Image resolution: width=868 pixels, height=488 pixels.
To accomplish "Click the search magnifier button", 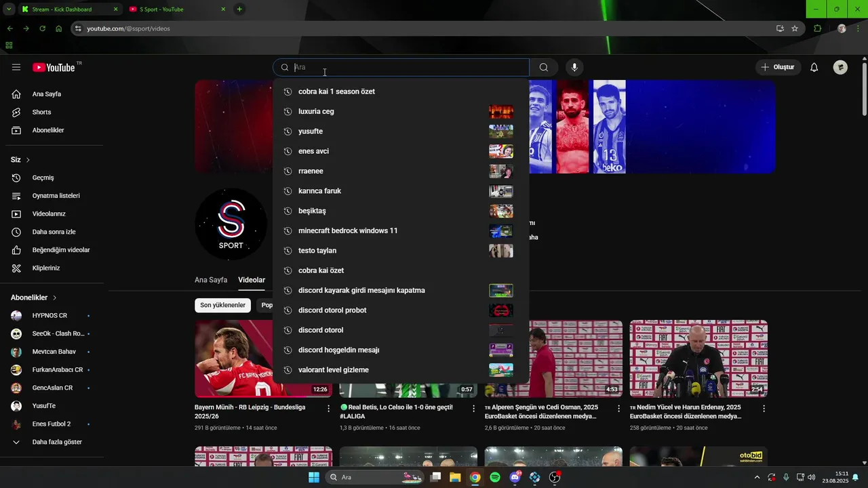I will [x=544, y=67].
